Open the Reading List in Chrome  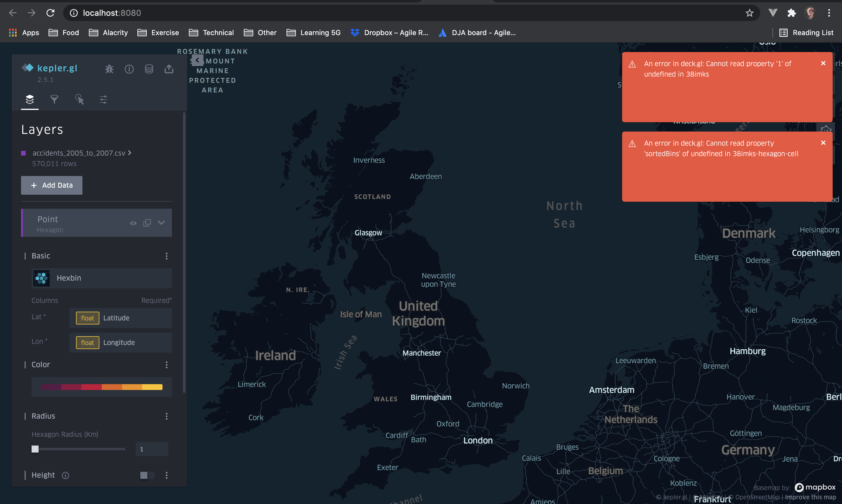(x=806, y=32)
